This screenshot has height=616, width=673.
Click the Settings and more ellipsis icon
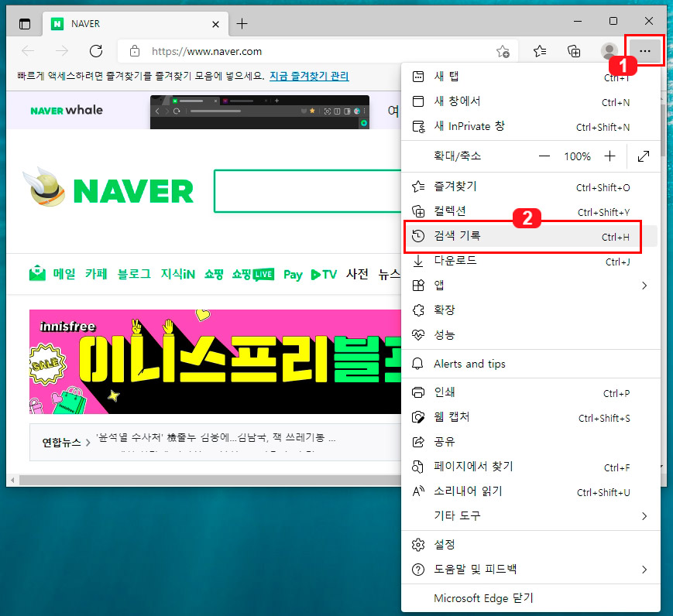point(644,51)
